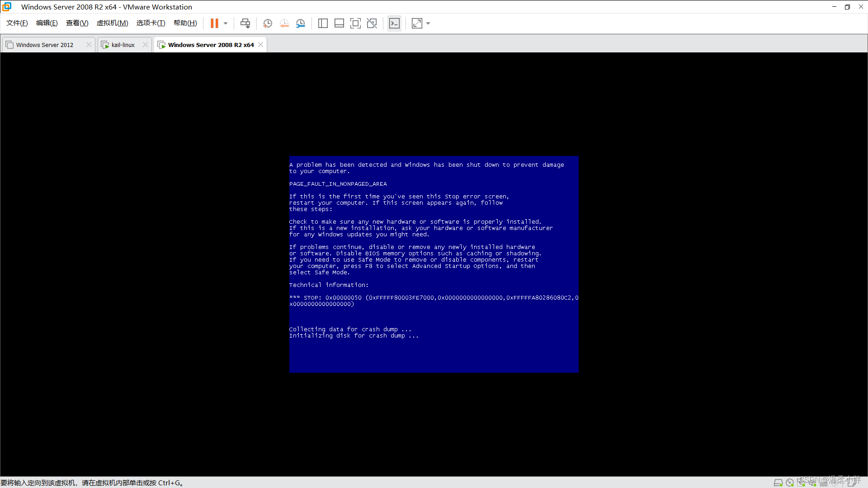This screenshot has width=868, height=488.
Task: Restore down the VMware Workstation window
Action: (x=847, y=7)
